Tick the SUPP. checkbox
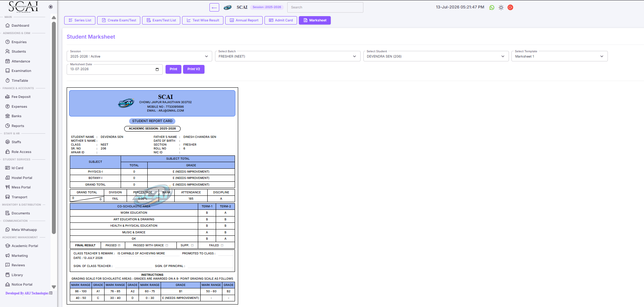The height and width of the screenshot is (307, 644). coord(192,245)
